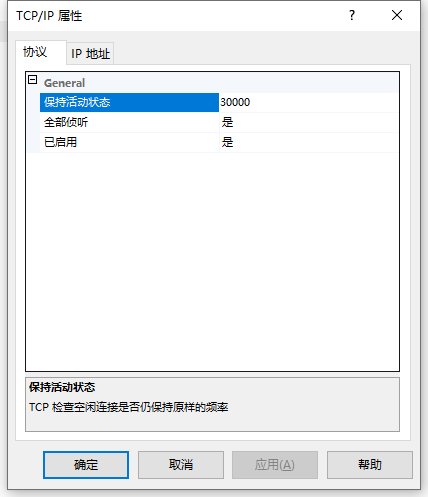Select the 已启用 property row
428x497 pixels.
click(x=129, y=142)
